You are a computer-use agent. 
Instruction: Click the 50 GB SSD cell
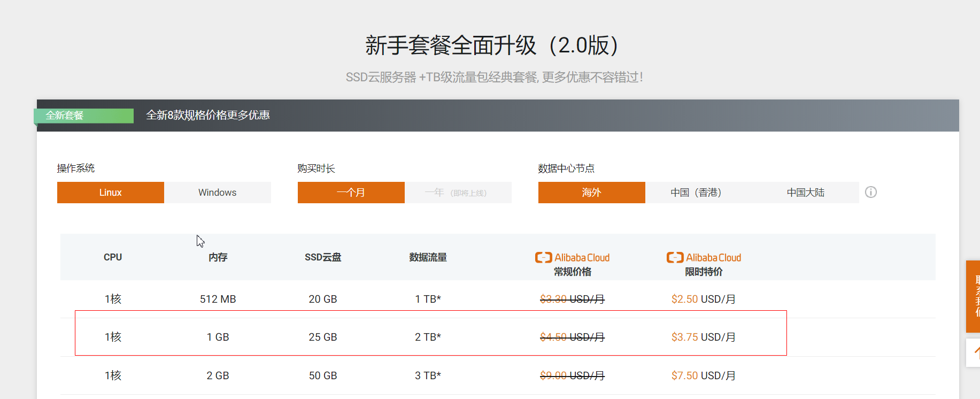(x=323, y=375)
